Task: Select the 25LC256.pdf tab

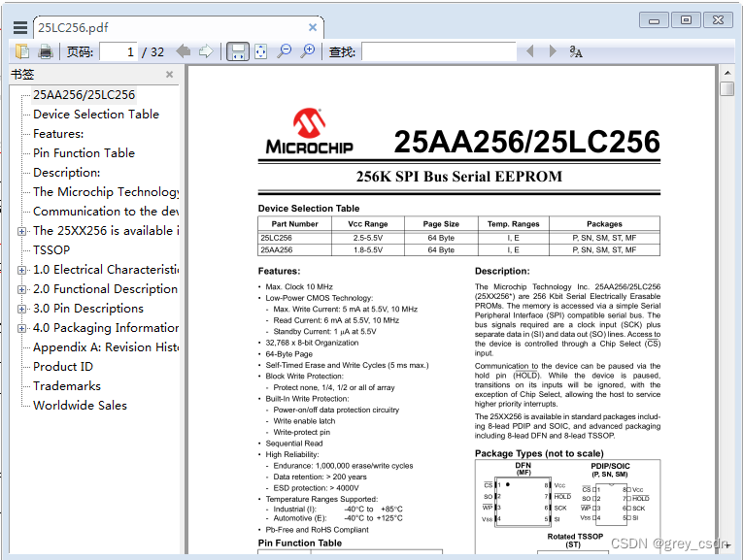Action: (179, 27)
